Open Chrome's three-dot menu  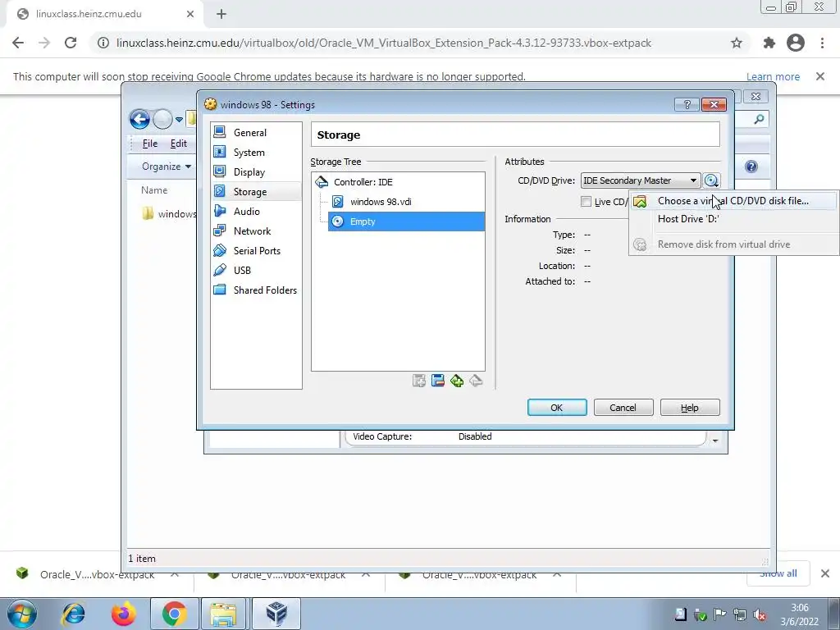822,43
